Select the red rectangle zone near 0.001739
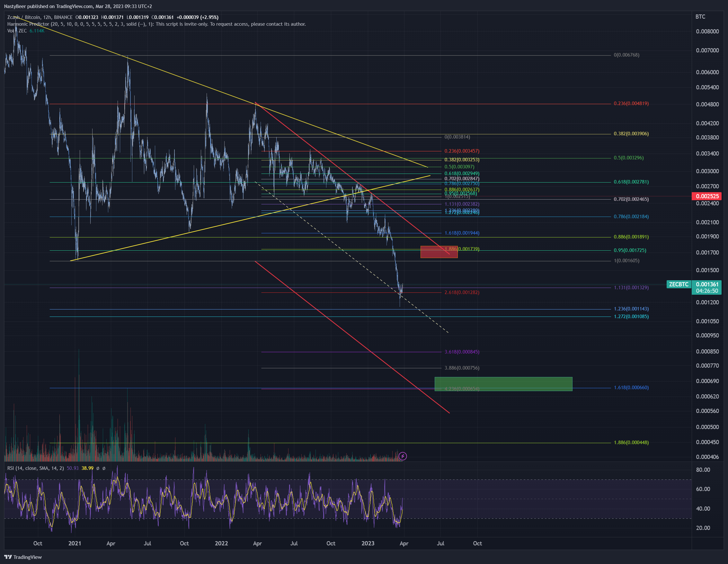 tap(439, 252)
